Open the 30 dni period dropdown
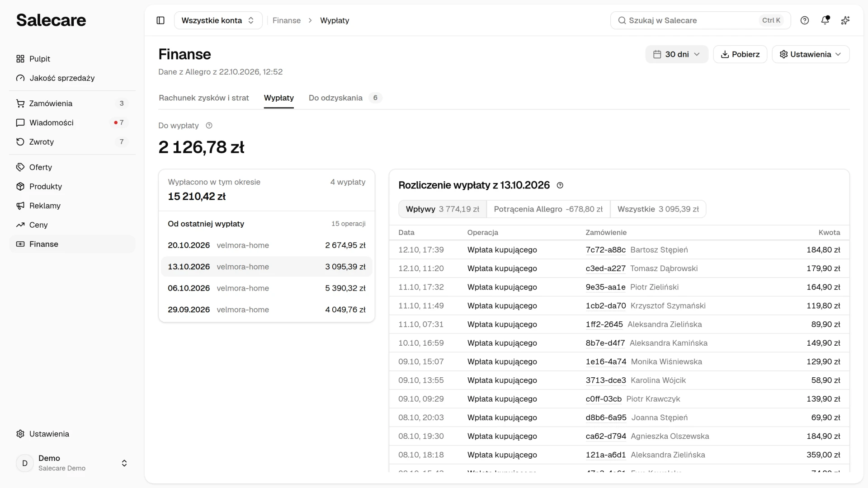868x488 pixels. point(677,54)
